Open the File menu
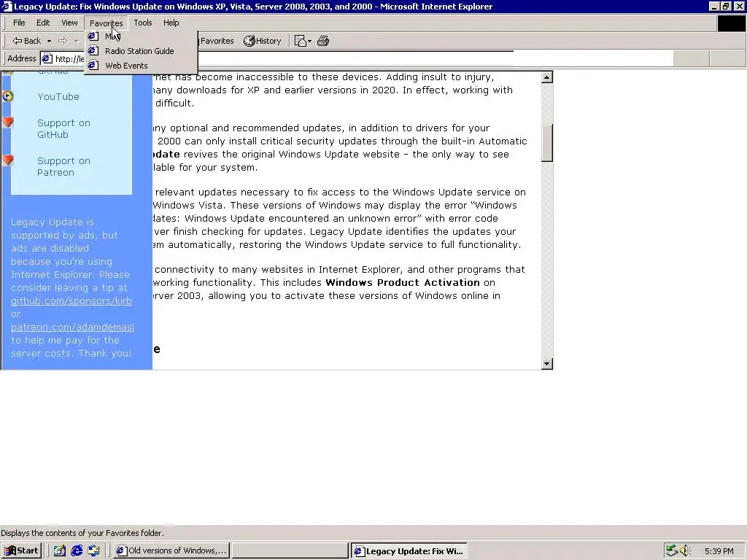This screenshot has width=747, height=560. (x=19, y=23)
